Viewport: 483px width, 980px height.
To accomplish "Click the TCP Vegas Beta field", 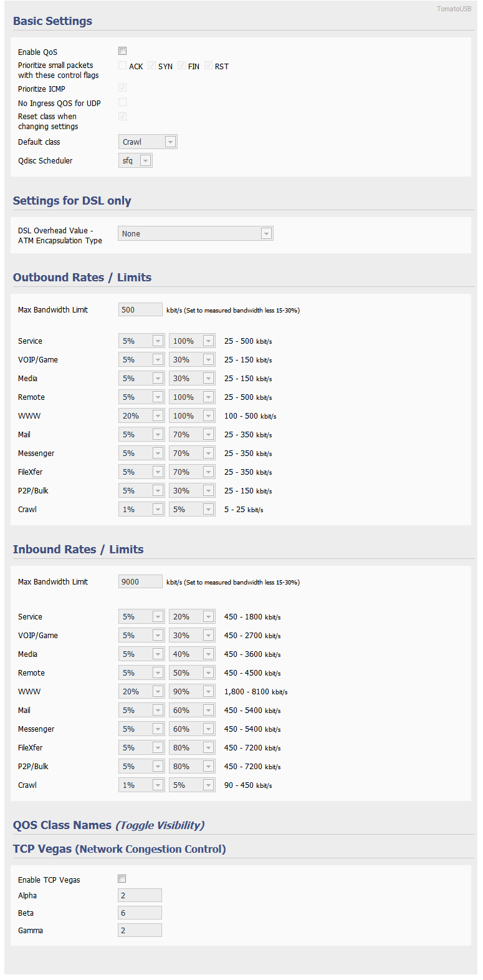I will 140,913.
